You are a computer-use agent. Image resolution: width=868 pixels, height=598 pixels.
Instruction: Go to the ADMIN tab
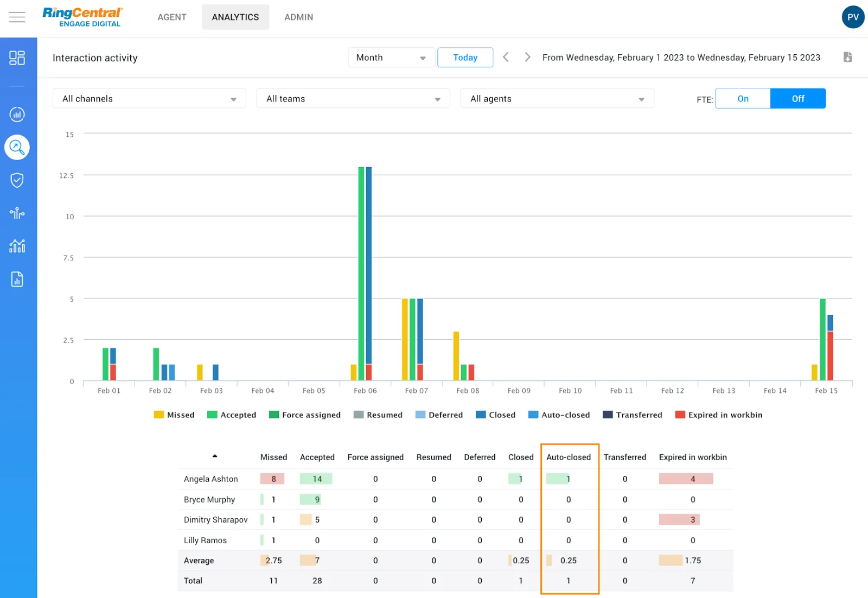(298, 17)
